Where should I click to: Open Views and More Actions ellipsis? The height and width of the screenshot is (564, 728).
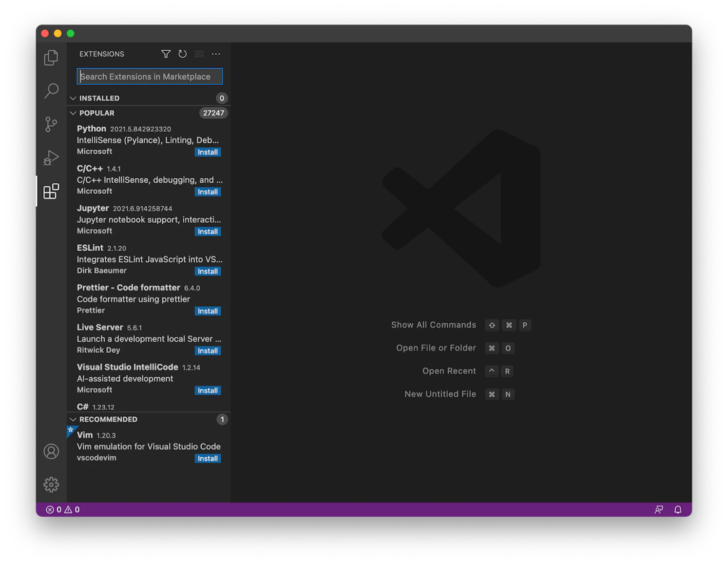[x=216, y=54]
